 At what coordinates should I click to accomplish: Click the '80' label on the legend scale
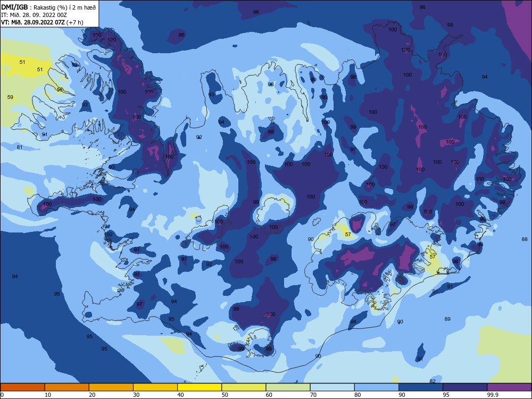click(358, 395)
